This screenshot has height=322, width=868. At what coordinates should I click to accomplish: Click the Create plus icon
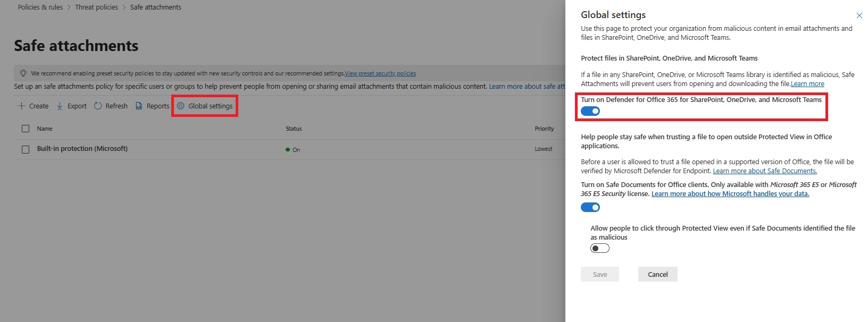21,106
